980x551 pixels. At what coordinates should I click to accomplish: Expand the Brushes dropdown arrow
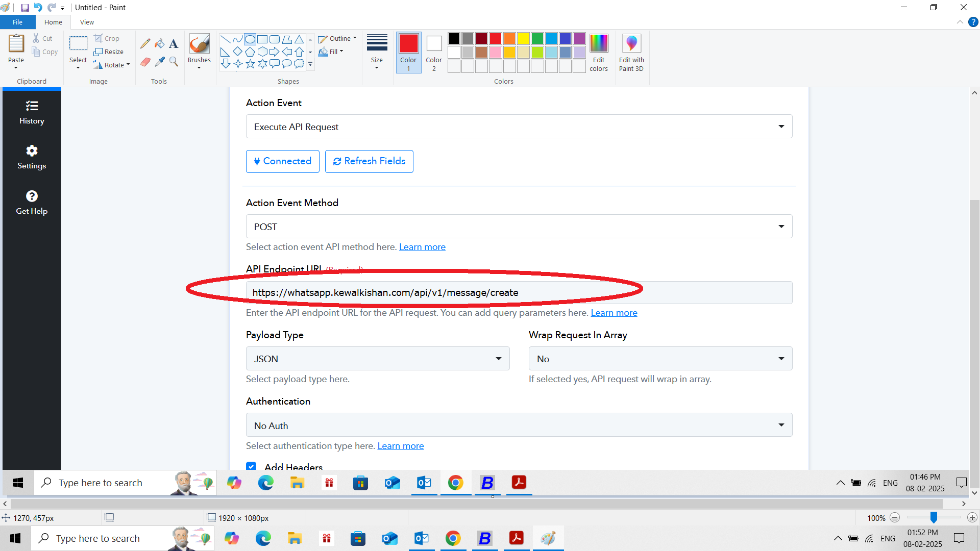point(199,68)
